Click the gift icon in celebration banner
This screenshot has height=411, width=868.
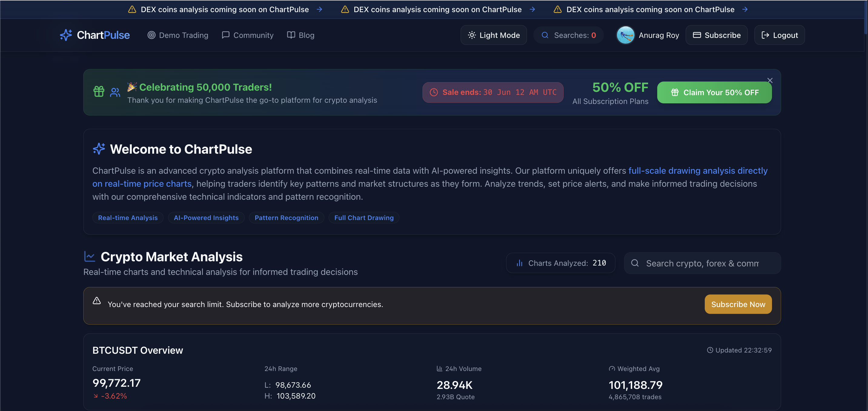tap(99, 92)
